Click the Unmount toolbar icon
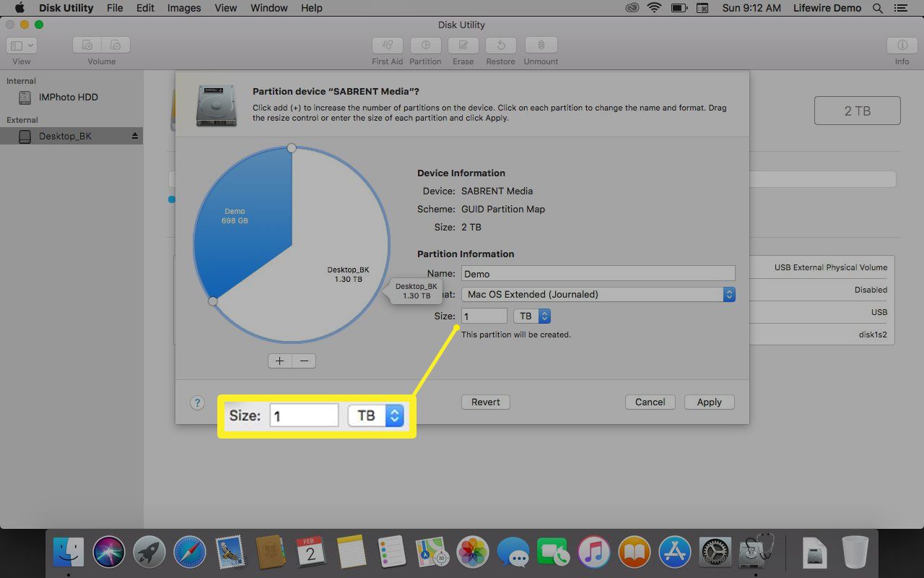The width and height of the screenshot is (924, 578). [541, 45]
